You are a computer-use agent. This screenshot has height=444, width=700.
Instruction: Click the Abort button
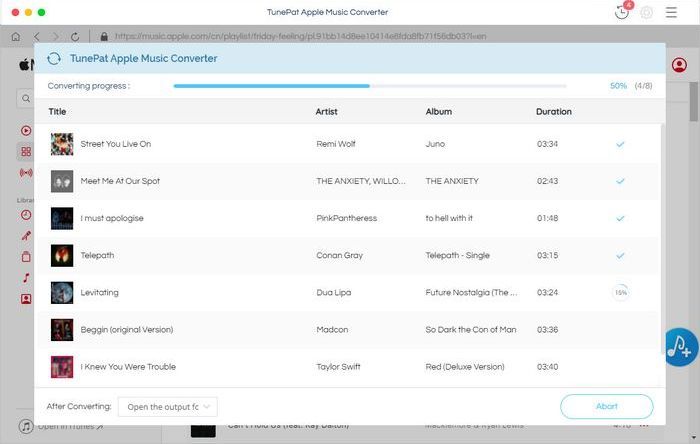[607, 406]
